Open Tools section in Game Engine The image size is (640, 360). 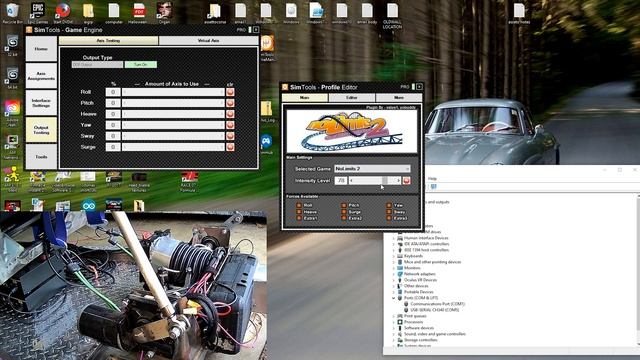[41, 157]
